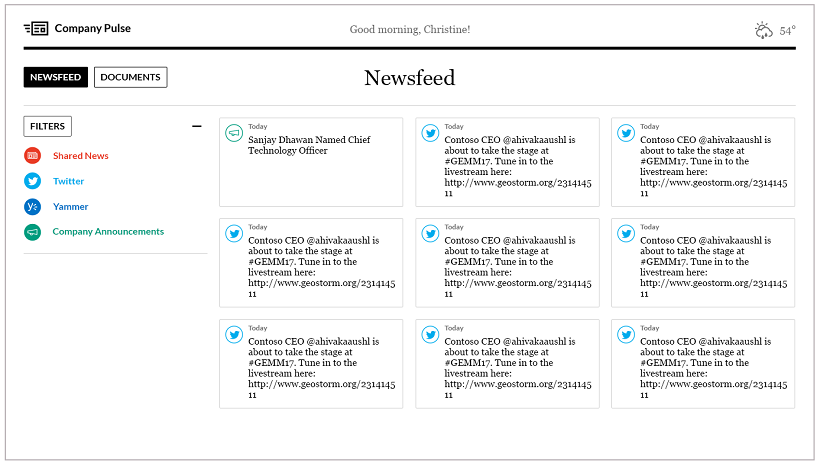Click the blue Twitter filter icon
This screenshot has width=820, height=464.
33,181
